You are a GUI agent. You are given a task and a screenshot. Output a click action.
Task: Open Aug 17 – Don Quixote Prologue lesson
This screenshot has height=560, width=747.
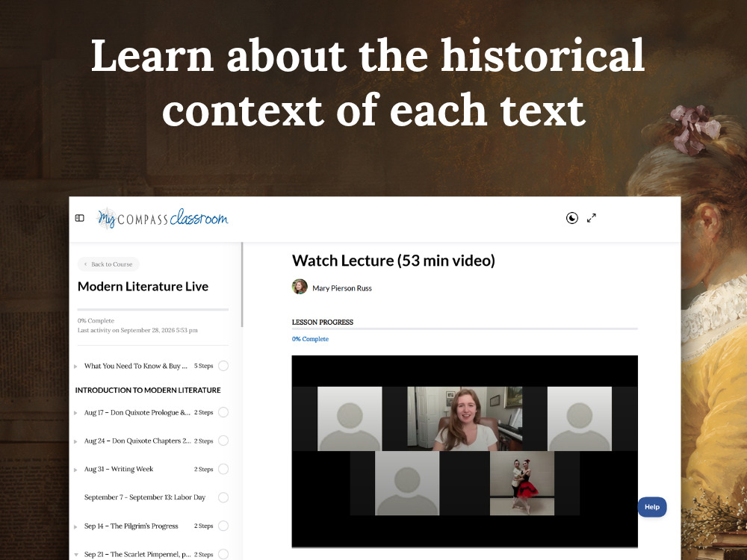[137, 412]
